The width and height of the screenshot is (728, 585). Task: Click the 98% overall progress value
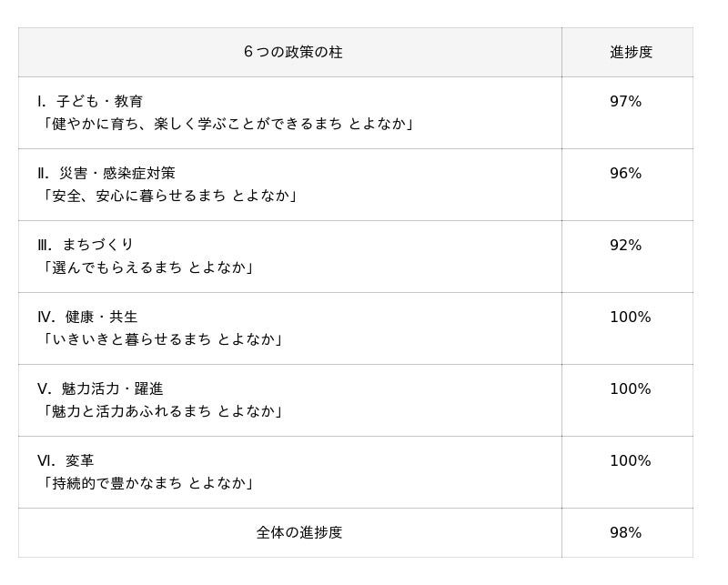click(x=625, y=533)
